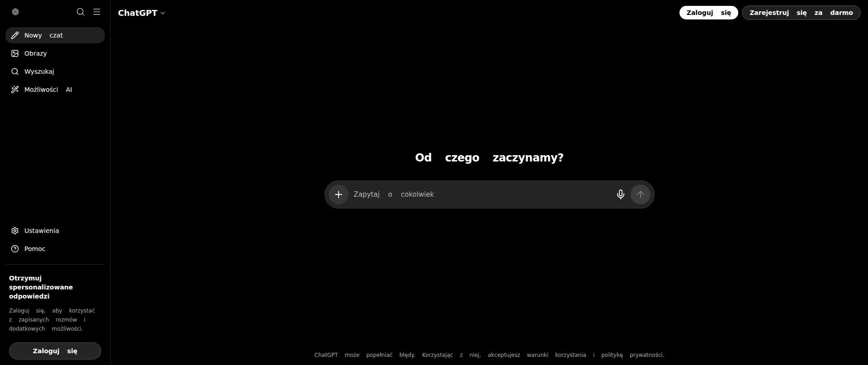Click the microphone dictation icon
Image resolution: width=868 pixels, height=365 pixels.
click(621, 194)
